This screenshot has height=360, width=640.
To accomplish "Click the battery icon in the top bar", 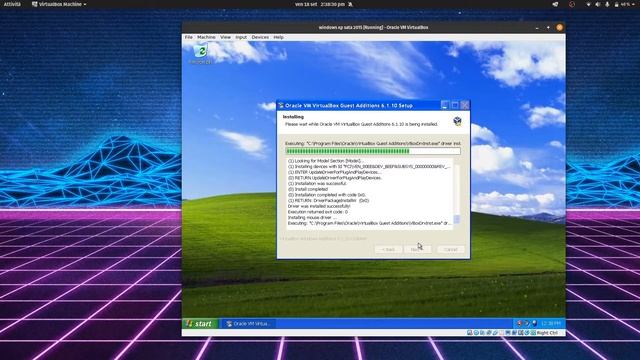I will [x=616, y=4].
